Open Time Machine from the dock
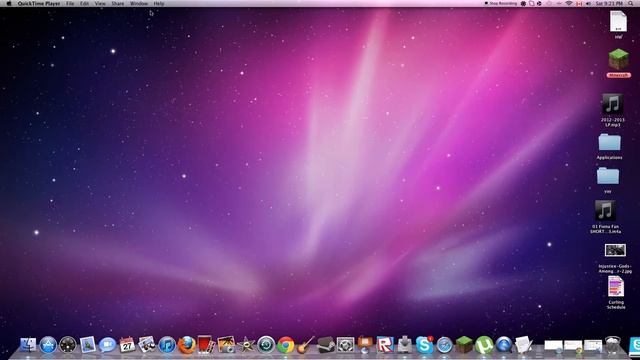The width and height of the screenshot is (640, 360). [x=266, y=345]
